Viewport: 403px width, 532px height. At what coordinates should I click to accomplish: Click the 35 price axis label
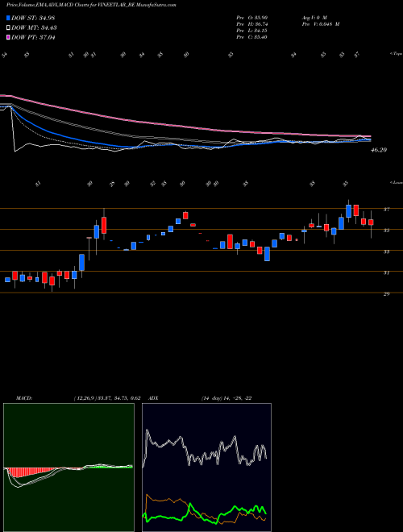(386, 231)
